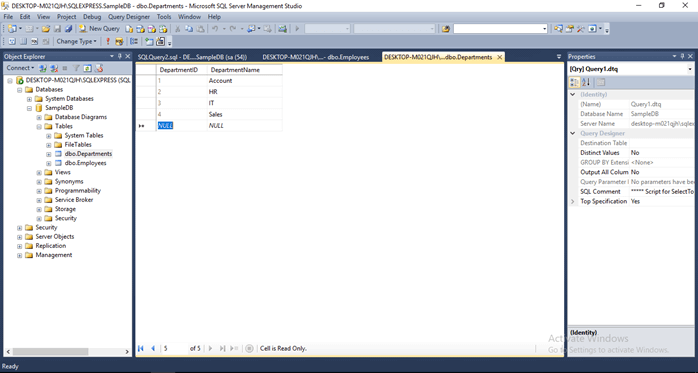Click the Cut scissors icon
The width and height of the screenshot is (698, 373).
pos(178,28)
